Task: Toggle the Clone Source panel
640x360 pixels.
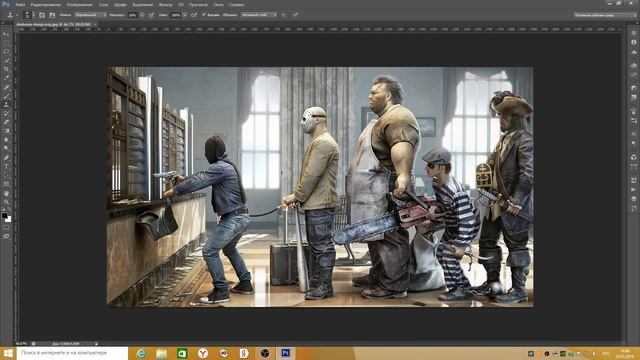Action: (52, 15)
